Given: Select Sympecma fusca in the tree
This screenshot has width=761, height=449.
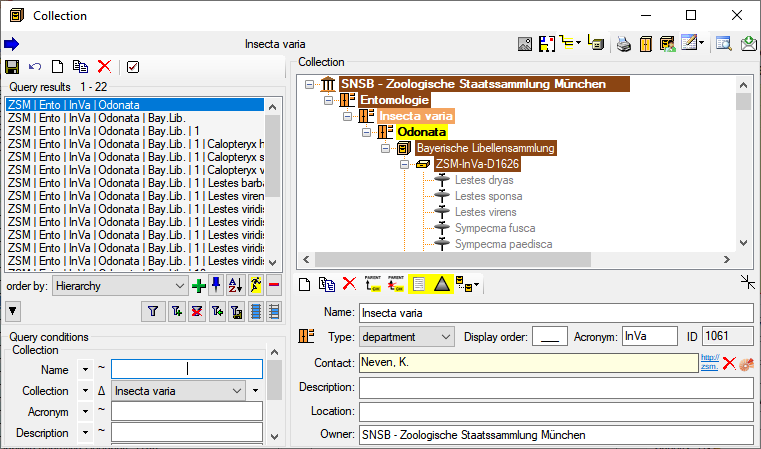Looking at the screenshot, I should (x=495, y=228).
